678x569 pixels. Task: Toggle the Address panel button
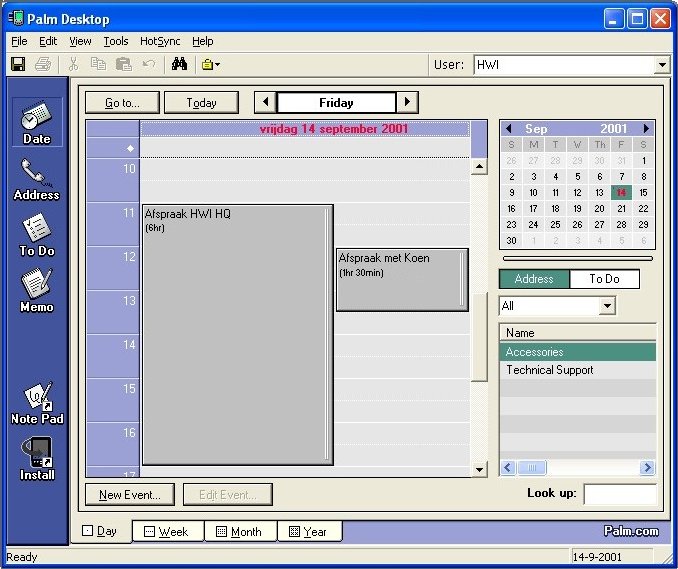coord(534,279)
